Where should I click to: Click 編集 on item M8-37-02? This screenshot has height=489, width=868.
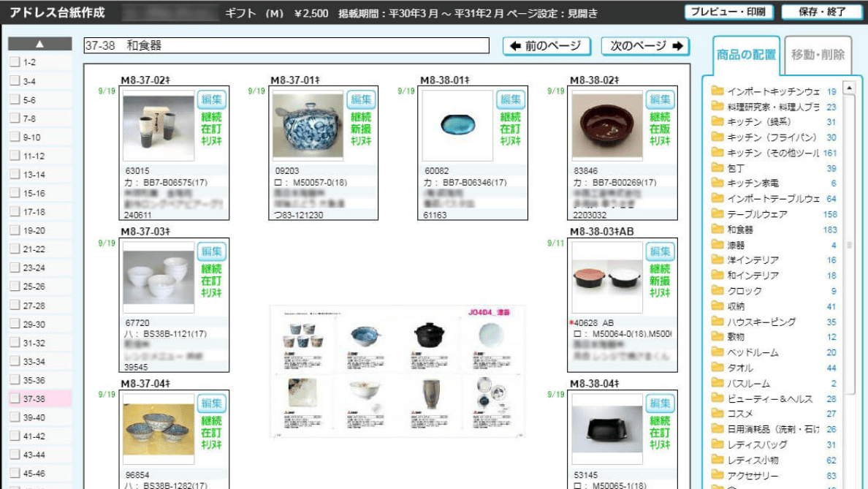(211, 99)
